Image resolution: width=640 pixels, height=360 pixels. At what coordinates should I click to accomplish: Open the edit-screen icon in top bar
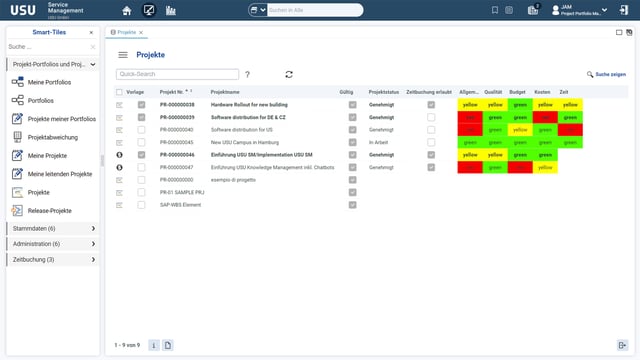149,10
